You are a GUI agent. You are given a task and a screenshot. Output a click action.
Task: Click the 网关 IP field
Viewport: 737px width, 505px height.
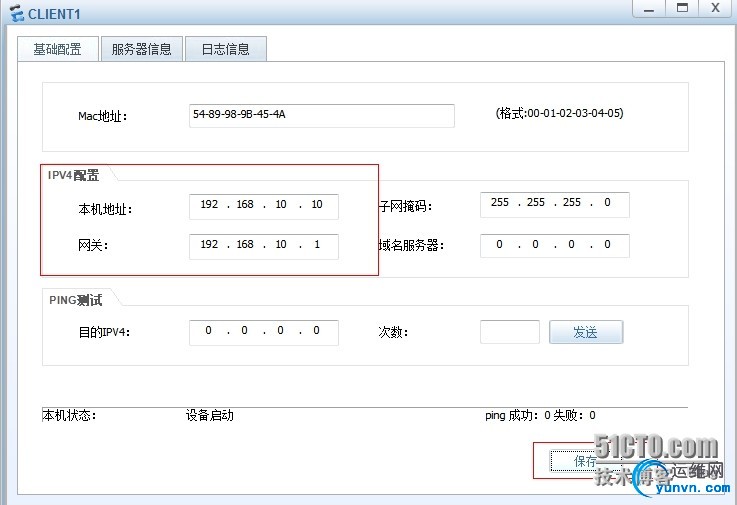[264, 246]
